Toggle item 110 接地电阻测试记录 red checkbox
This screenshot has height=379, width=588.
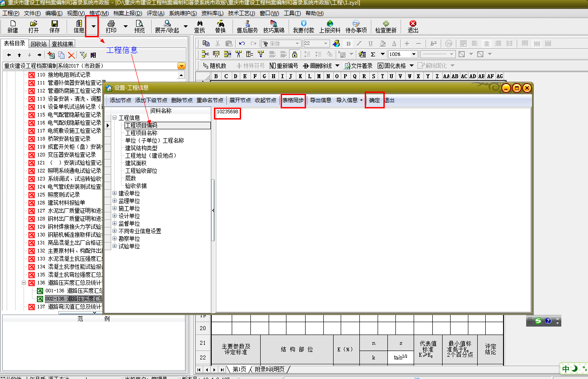32,75
